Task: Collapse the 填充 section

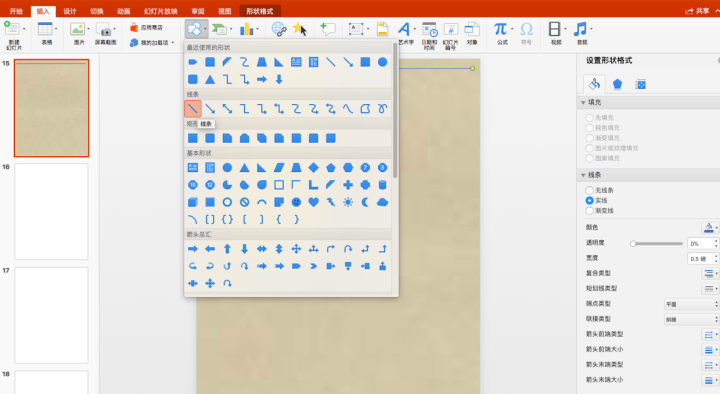Action: 583,102
